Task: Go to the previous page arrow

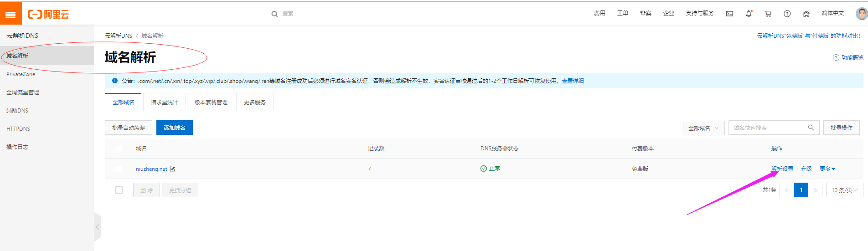Action: (787, 190)
